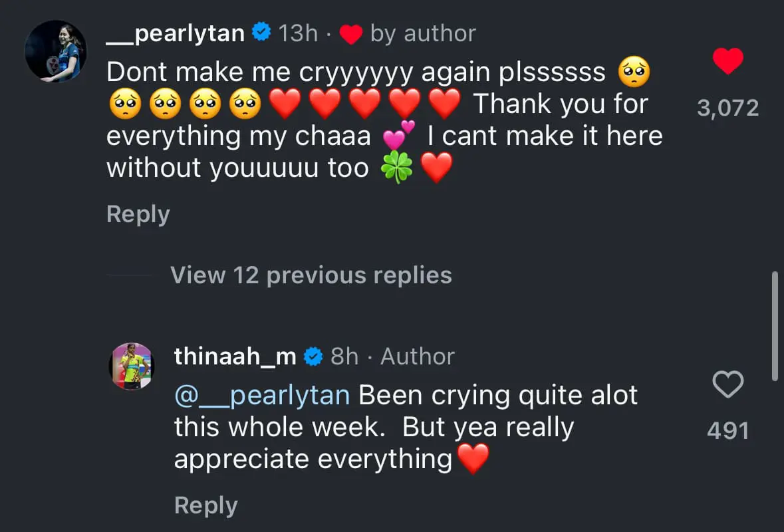Click verified badge next to thinaah_m

pyautogui.click(x=313, y=357)
